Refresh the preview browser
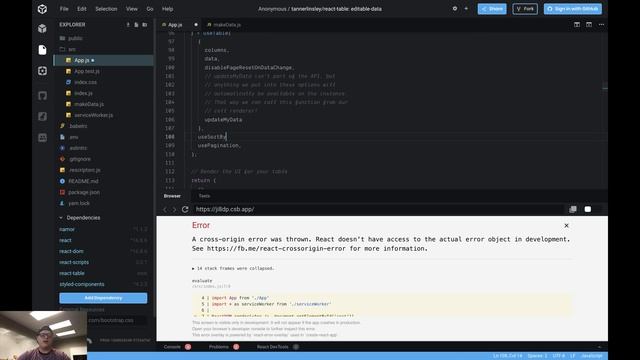640x360 pixels. (185, 209)
